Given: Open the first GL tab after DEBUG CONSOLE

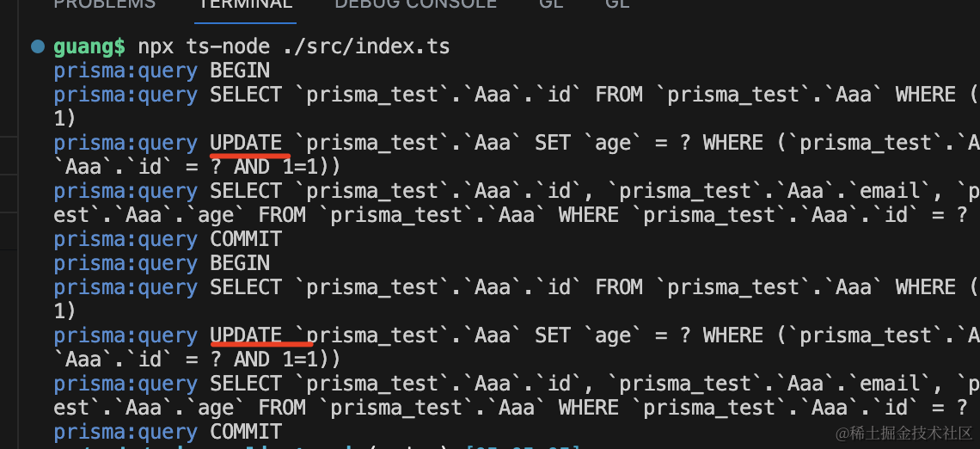Looking at the screenshot, I should [x=551, y=3].
